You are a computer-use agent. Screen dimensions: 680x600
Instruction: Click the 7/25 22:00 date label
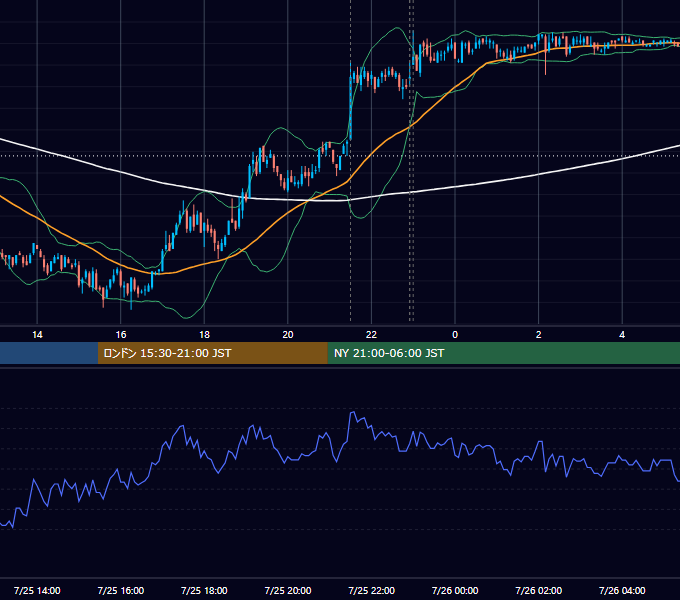(372, 590)
